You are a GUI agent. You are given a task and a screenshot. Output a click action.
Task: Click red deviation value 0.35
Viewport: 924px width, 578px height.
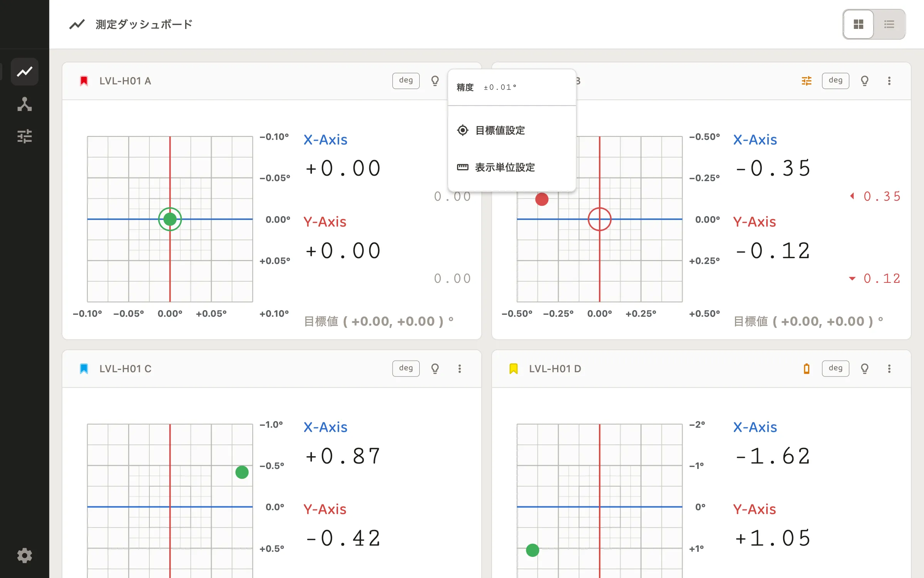tap(882, 197)
